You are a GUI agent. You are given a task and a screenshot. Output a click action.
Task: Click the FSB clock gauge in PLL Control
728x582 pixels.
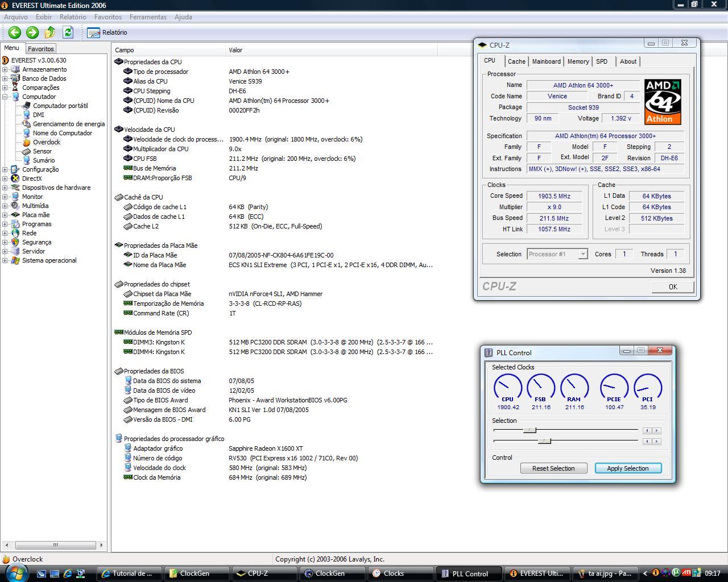pyautogui.click(x=541, y=388)
